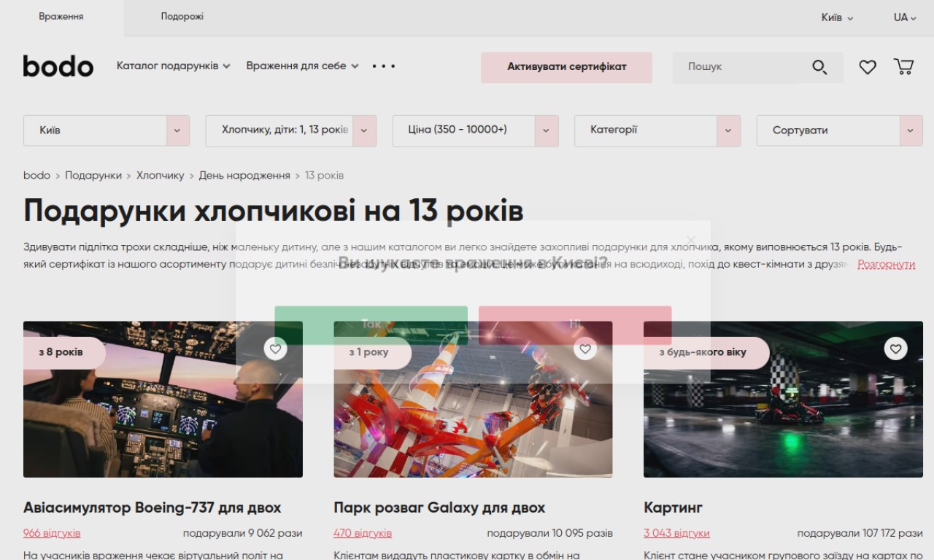Open 470 відгуків reviews link

coord(363,533)
